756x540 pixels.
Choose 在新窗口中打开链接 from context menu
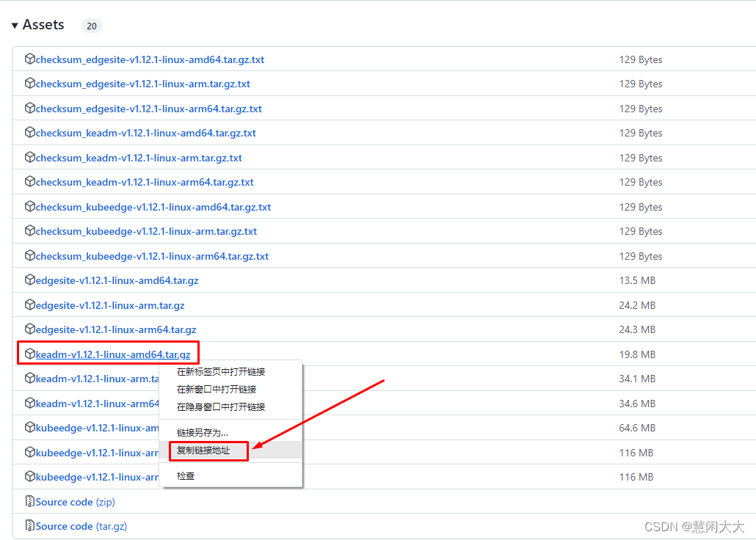230,389
